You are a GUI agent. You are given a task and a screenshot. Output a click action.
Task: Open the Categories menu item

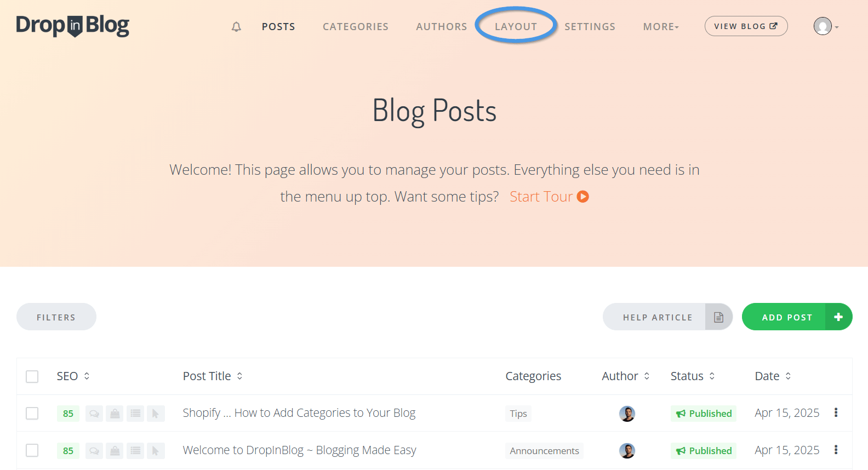(x=356, y=27)
